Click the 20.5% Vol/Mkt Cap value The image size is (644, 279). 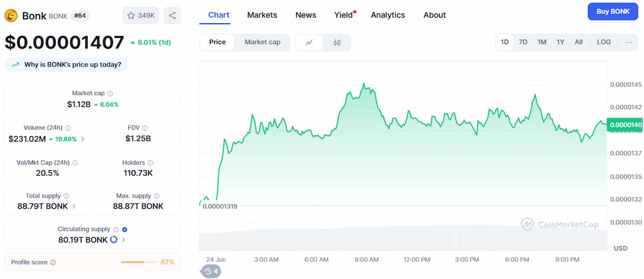pyautogui.click(x=47, y=173)
